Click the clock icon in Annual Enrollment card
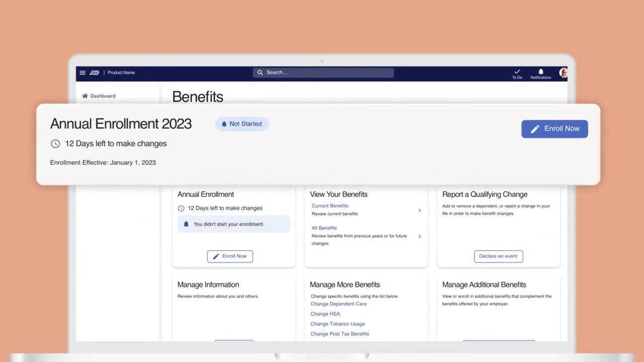Image resolution: width=644 pixels, height=362 pixels. pos(181,208)
